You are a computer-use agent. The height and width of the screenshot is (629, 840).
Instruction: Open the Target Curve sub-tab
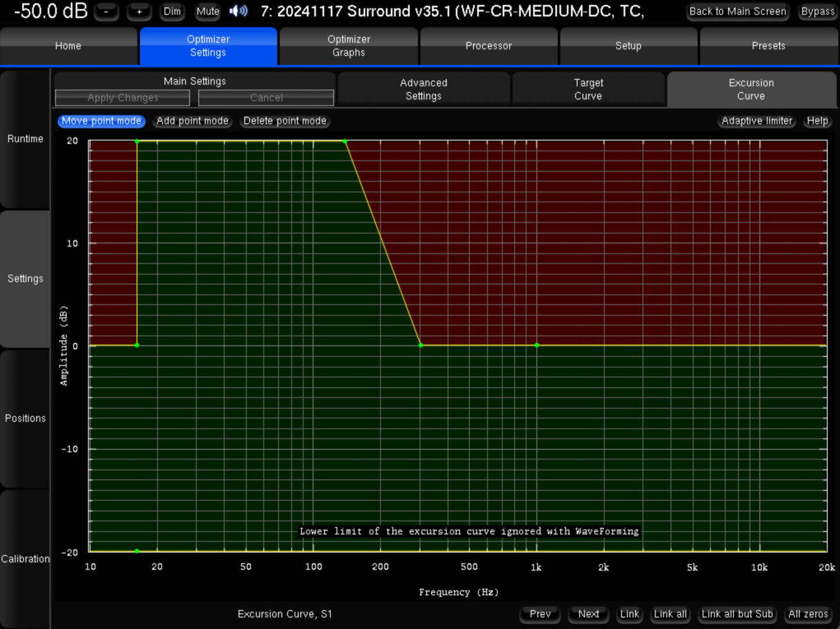[588, 90]
